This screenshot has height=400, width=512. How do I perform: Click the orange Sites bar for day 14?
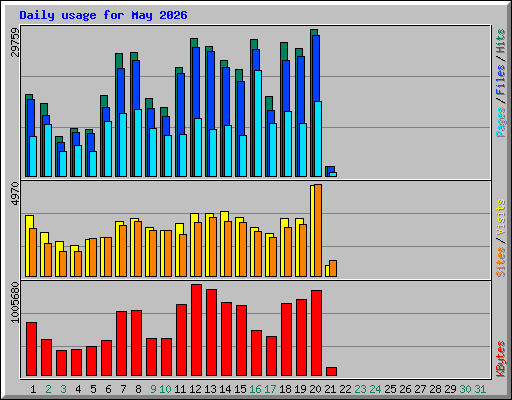pyautogui.click(x=228, y=249)
